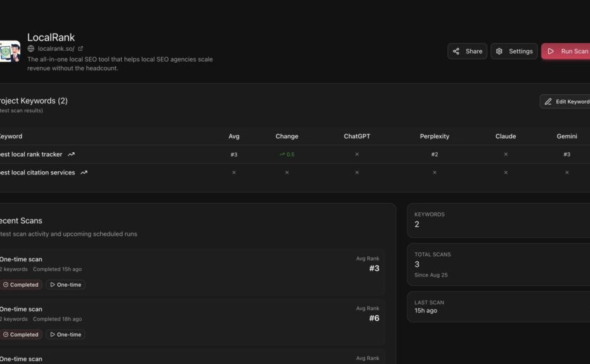Click the 0.5 change value
Viewport: 590px width, 364px height.
291,155
